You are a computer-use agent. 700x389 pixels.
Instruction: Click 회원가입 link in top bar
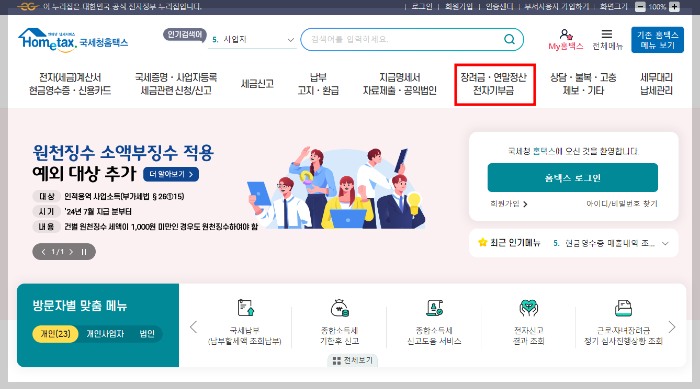pyautogui.click(x=458, y=7)
